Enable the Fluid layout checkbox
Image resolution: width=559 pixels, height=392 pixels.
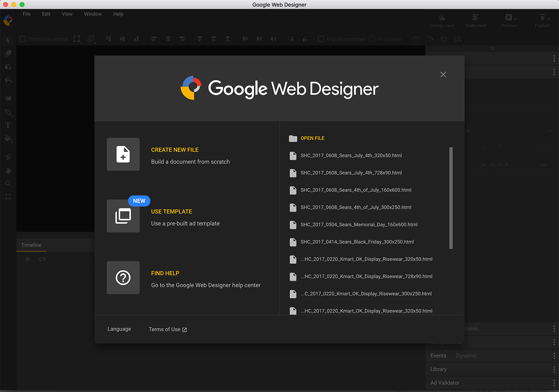(x=372, y=39)
